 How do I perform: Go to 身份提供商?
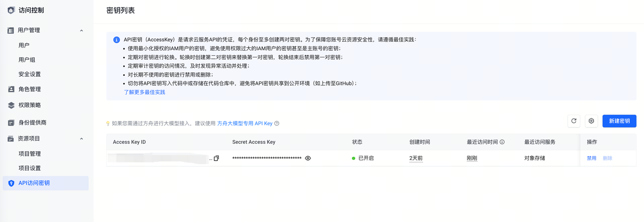click(32, 123)
